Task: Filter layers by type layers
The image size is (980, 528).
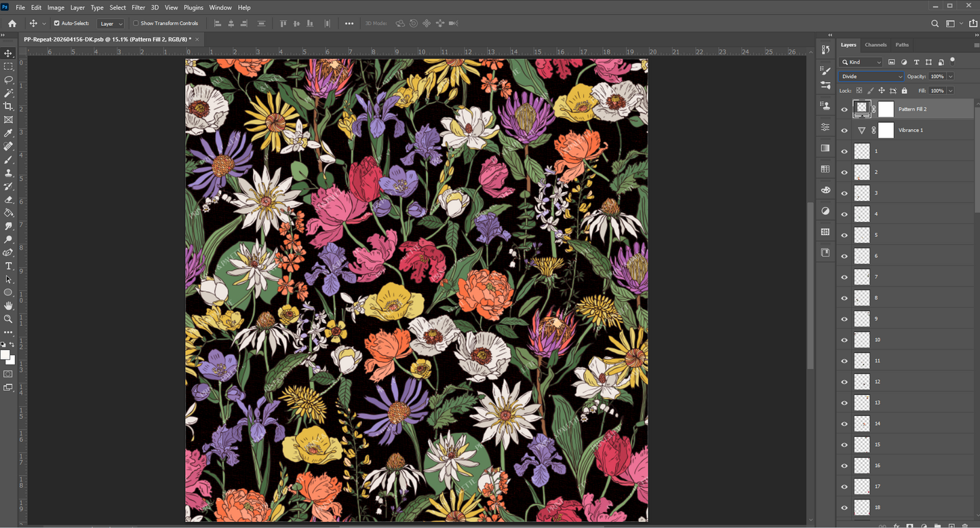Action: tap(916, 62)
